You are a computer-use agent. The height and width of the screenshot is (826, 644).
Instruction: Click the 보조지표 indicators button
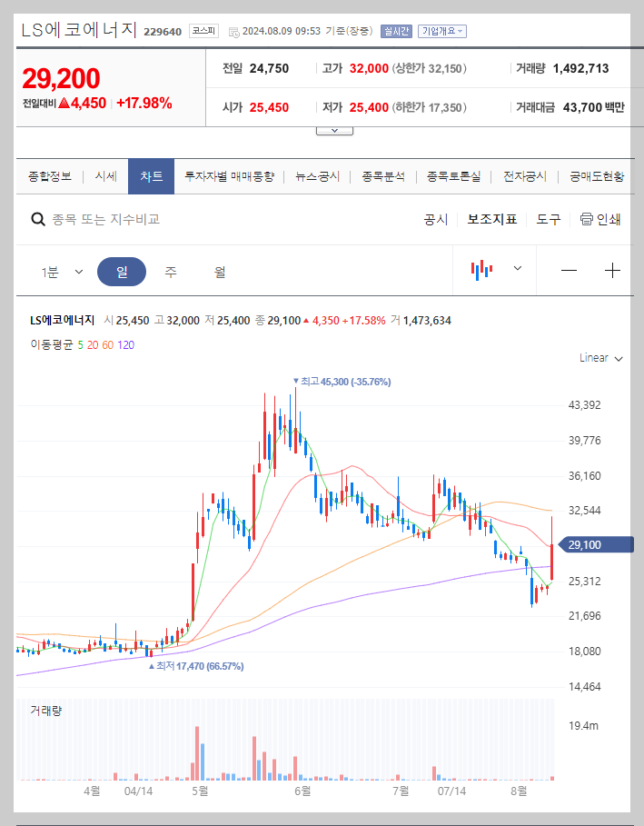491,219
